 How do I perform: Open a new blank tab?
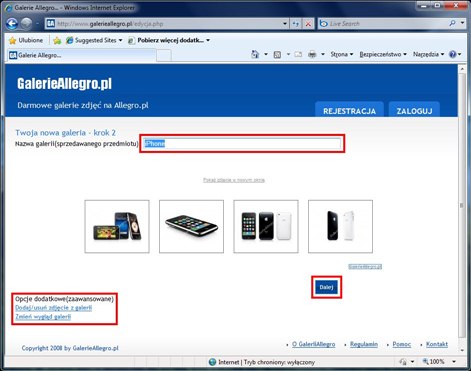[164, 56]
